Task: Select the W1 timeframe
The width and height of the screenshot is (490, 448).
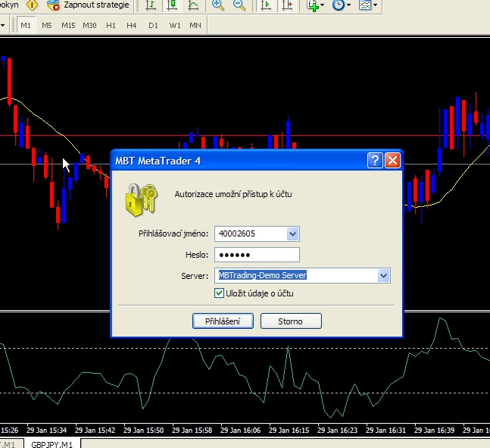Action: pos(175,25)
